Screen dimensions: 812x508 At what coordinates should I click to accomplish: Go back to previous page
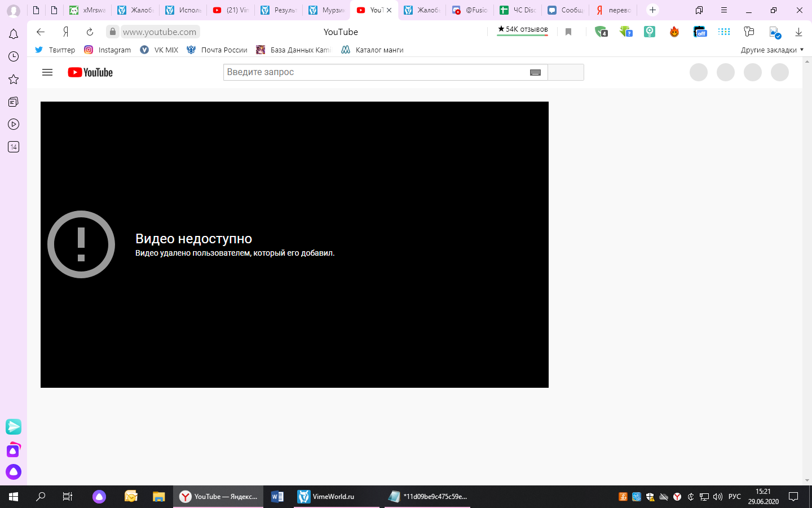(x=41, y=32)
